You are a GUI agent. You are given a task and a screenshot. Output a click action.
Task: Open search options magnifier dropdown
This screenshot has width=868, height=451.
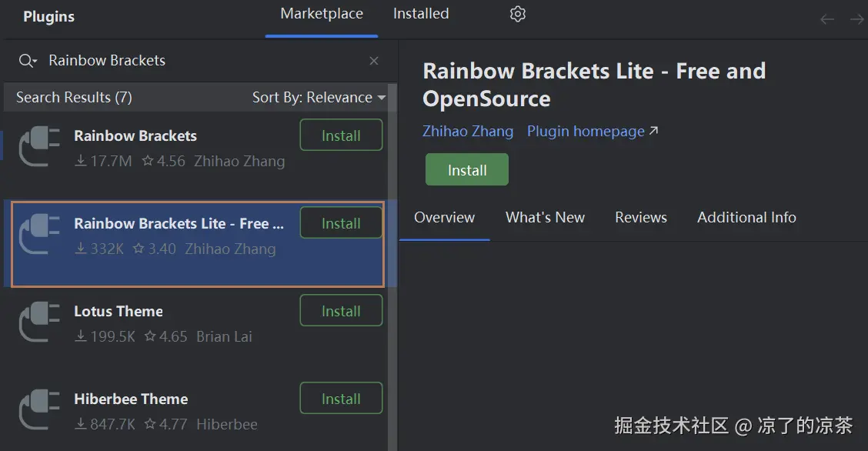[x=27, y=60]
